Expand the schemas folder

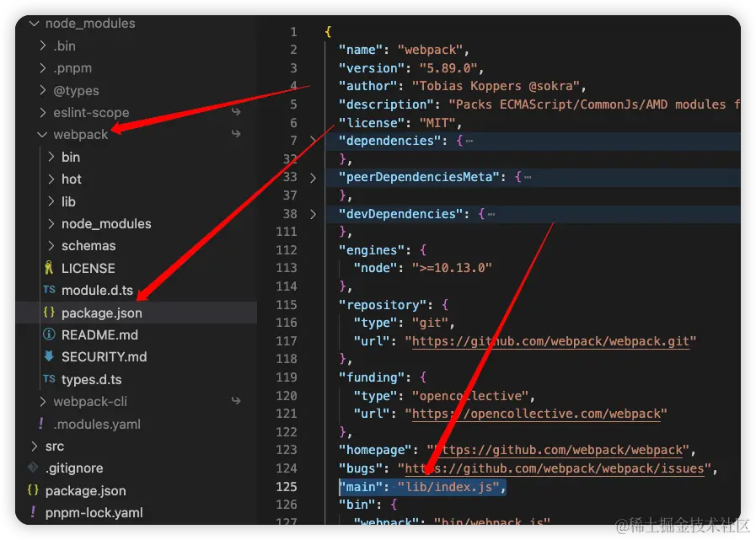click(51, 245)
